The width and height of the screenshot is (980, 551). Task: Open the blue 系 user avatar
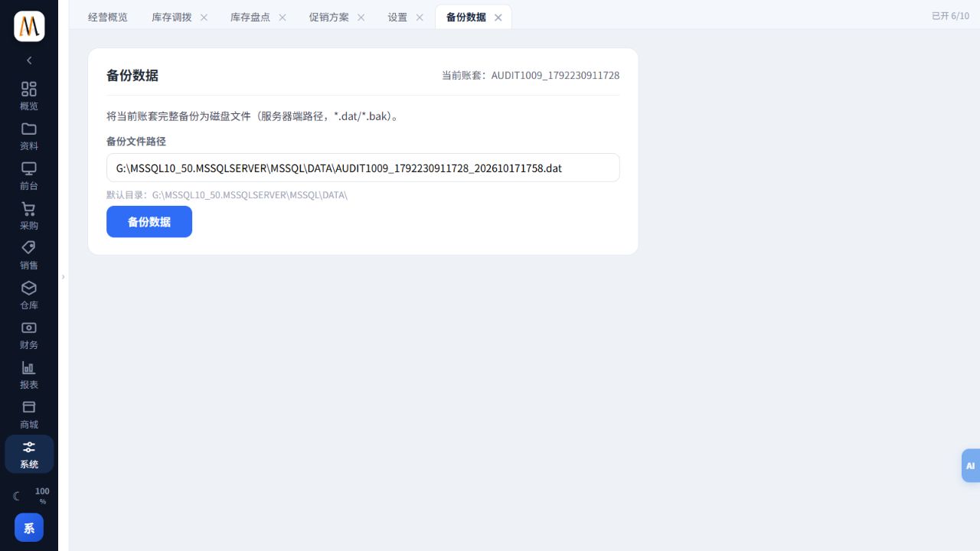(29, 527)
